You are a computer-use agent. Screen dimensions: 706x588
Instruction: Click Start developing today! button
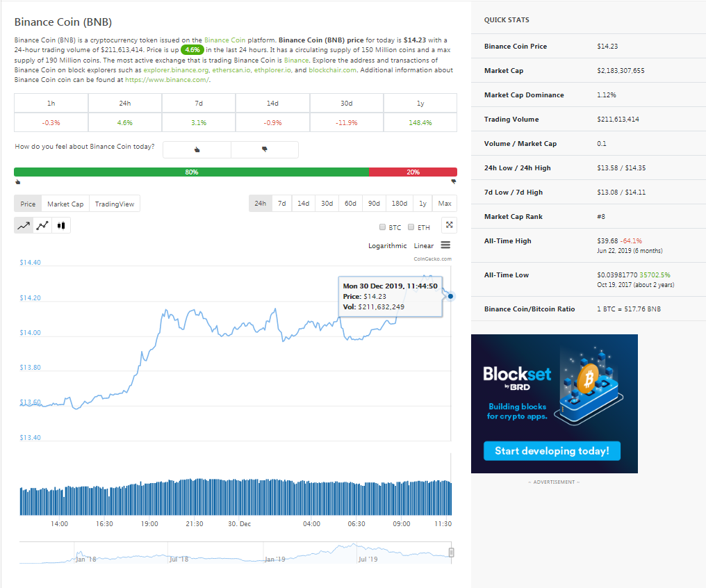click(552, 450)
